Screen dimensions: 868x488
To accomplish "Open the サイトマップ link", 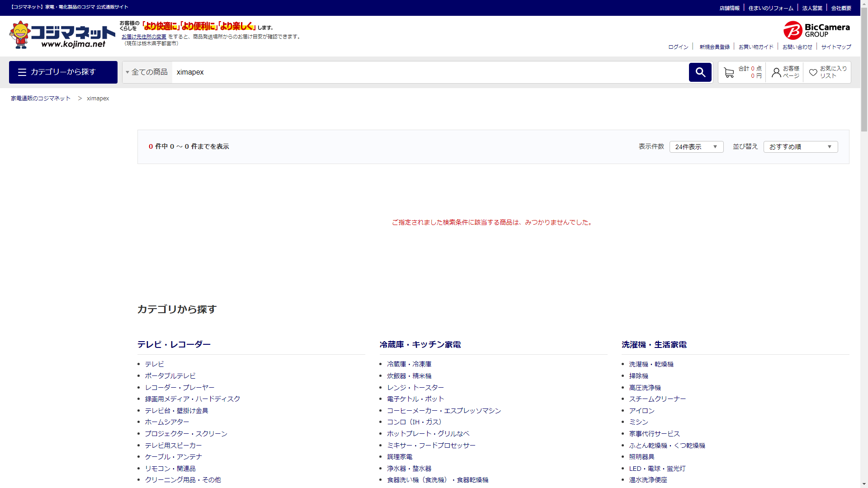I will pyautogui.click(x=836, y=47).
